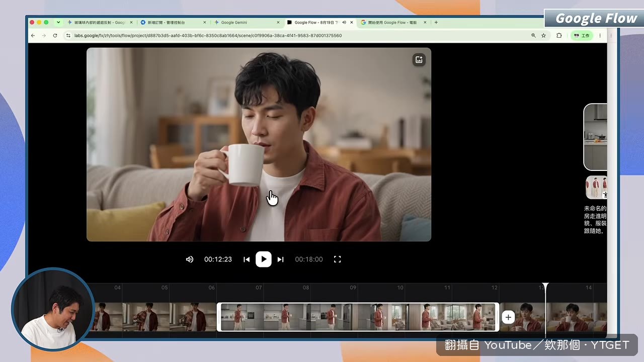Click the address bar URL
This screenshot has height=362, width=644.
click(208, 36)
